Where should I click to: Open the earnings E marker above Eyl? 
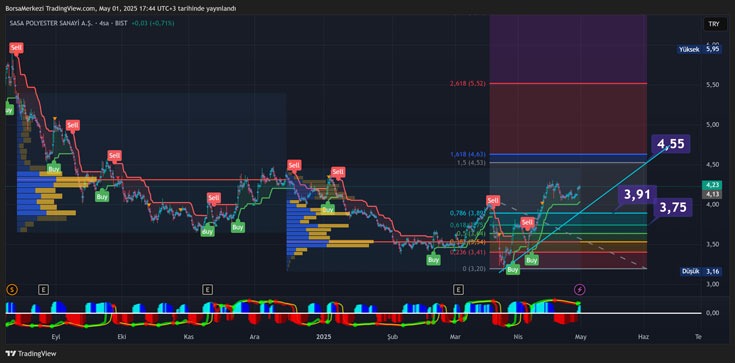pos(44,289)
